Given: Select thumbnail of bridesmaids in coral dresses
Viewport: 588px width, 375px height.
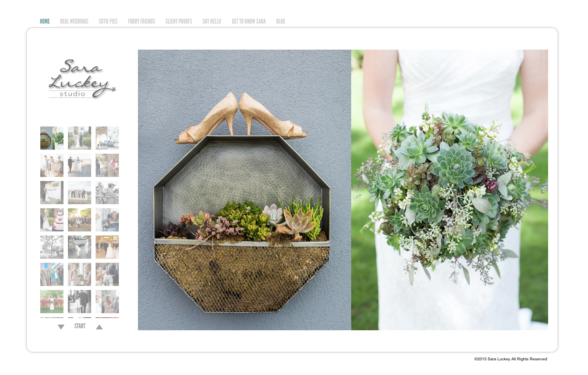Looking at the screenshot, I should (52, 301).
